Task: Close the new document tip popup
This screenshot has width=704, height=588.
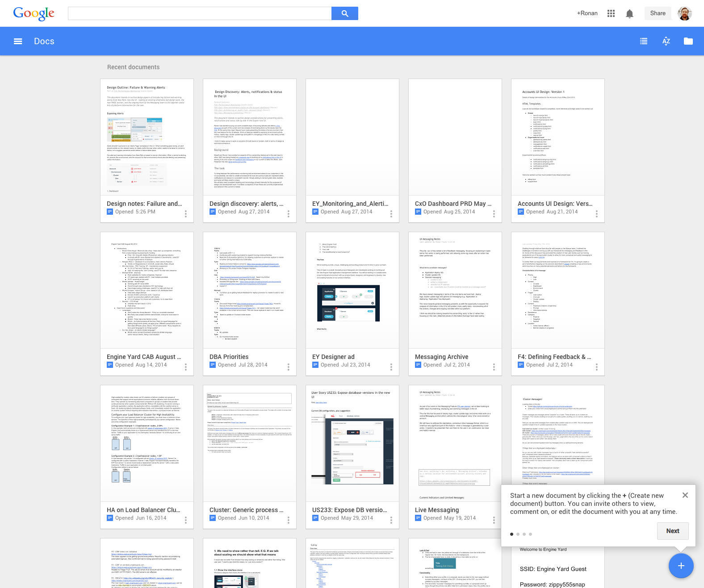Action: [x=685, y=495]
